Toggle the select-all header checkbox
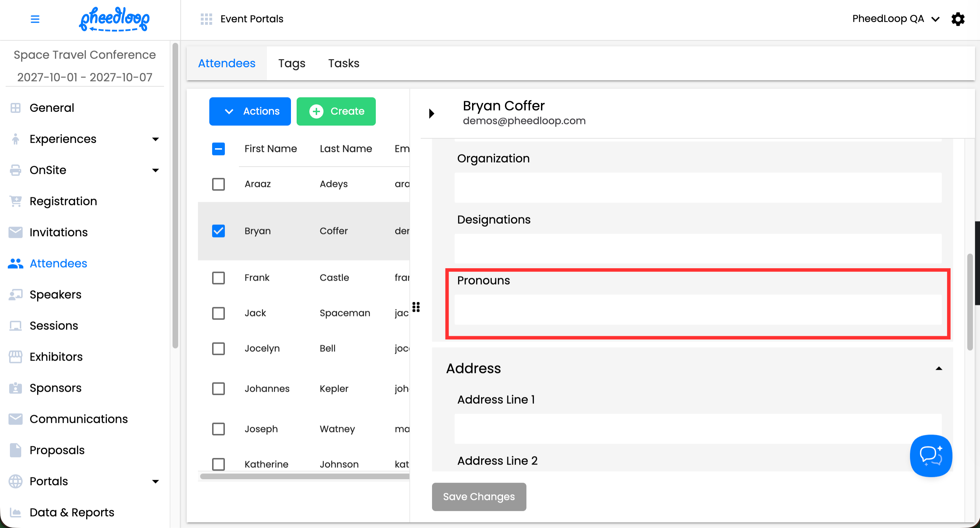Screen dimensions: 980x528 click(218, 149)
